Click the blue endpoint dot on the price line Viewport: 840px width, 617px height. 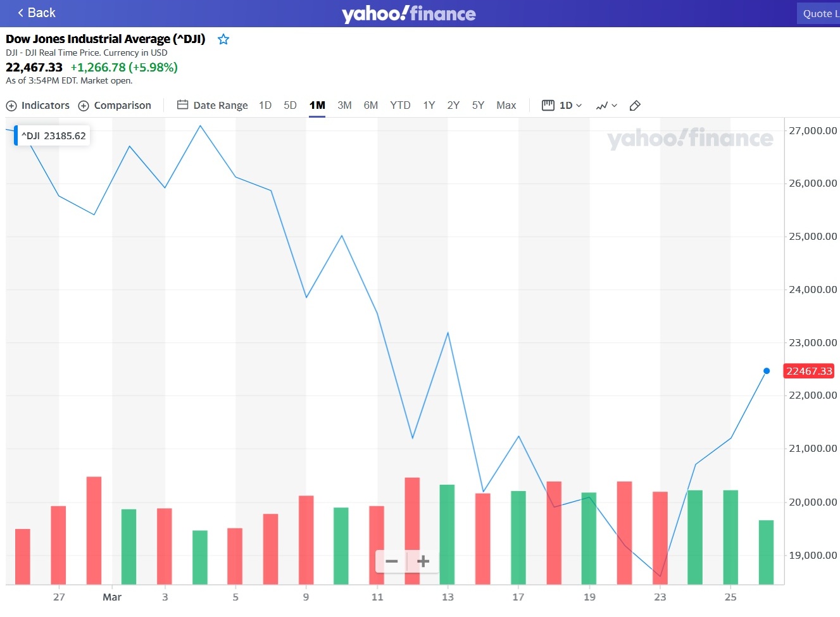tap(767, 371)
